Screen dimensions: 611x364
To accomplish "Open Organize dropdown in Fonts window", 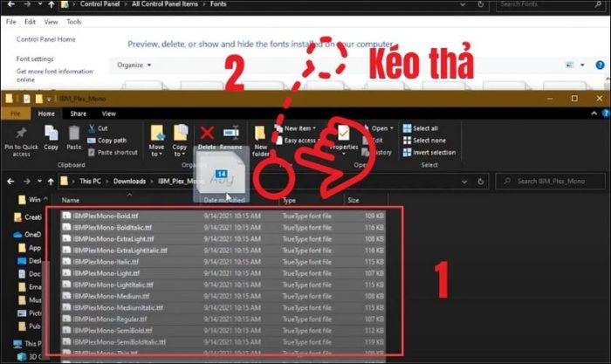I will (x=134, y=65).
